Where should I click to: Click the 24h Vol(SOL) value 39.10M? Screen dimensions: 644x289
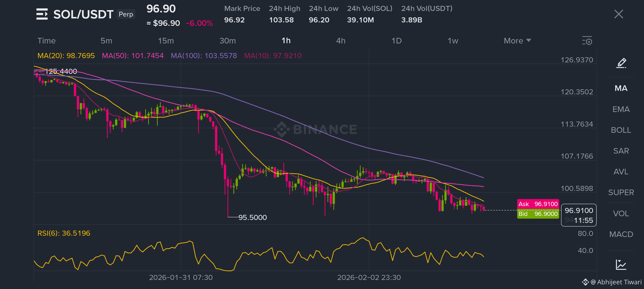click(x=360, y=20)
